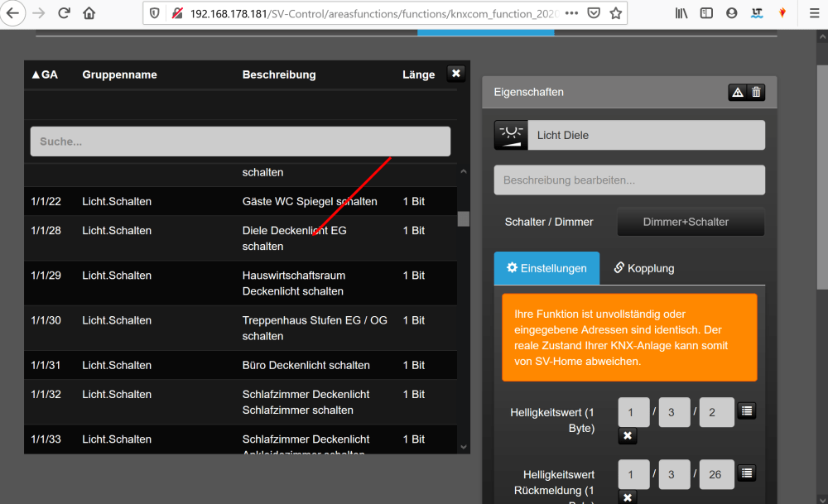Click the insecure connection padlock icon
828x504 pixels.
pyautogui.click(x=177, y=14)
